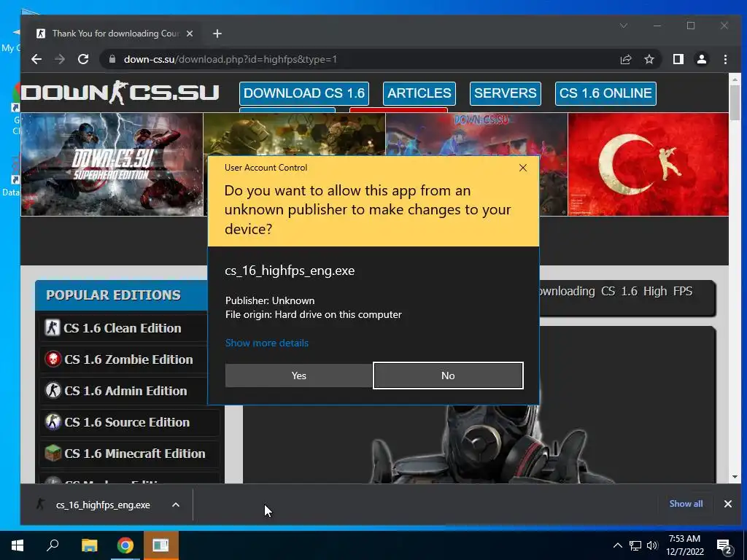The height and width of the screenshot is (560, 747).
Task: Open network icon in system tray
Action: 635,545
